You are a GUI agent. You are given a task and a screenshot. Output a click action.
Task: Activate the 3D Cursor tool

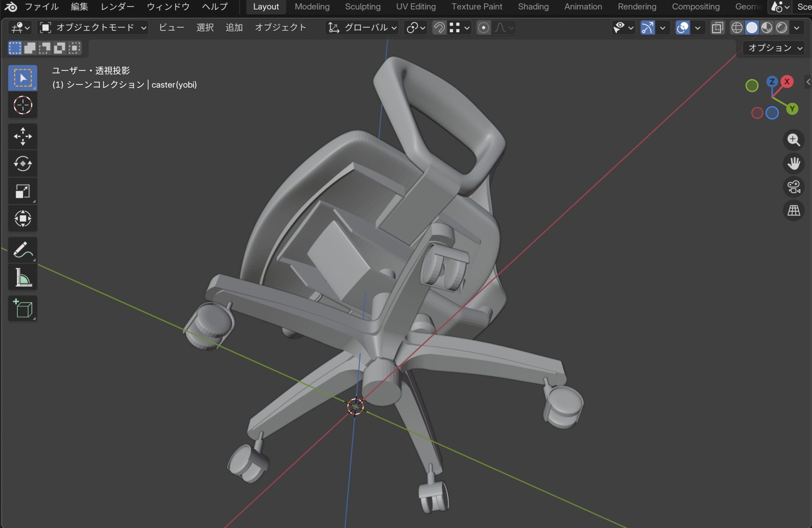(22, 105)
